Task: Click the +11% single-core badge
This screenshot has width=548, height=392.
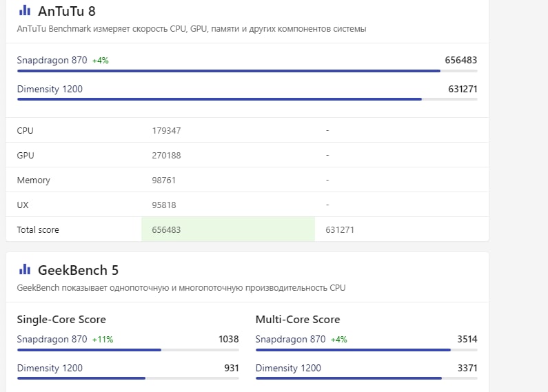Action: pos(103,340)
